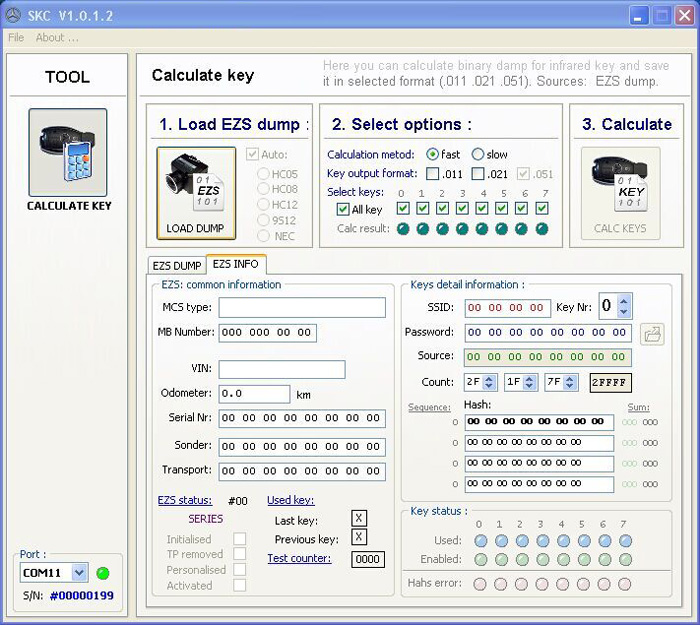Screen dimensions: 700x625
Task: Open the File menu
Action: (16, 38)
